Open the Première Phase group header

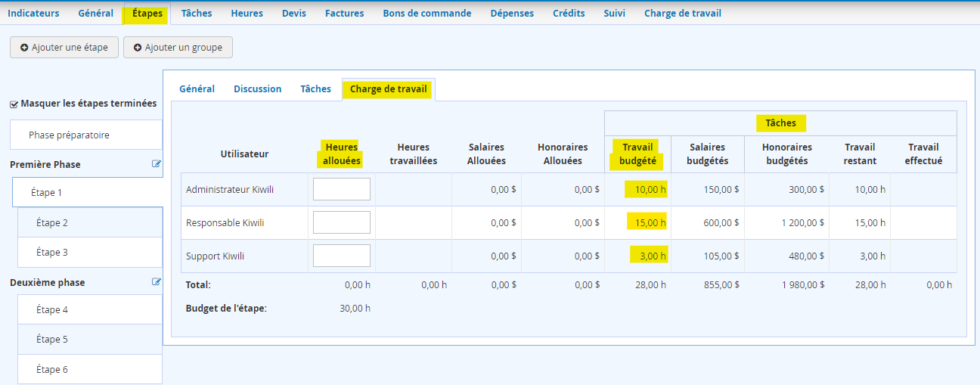tap(45, 164)
